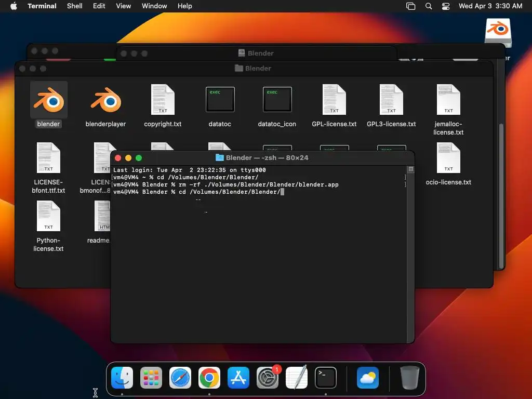This screenshot has height=399, width=532.
Task: Click the Finder Blender window scrollbar
Action: tap(501, 197)
